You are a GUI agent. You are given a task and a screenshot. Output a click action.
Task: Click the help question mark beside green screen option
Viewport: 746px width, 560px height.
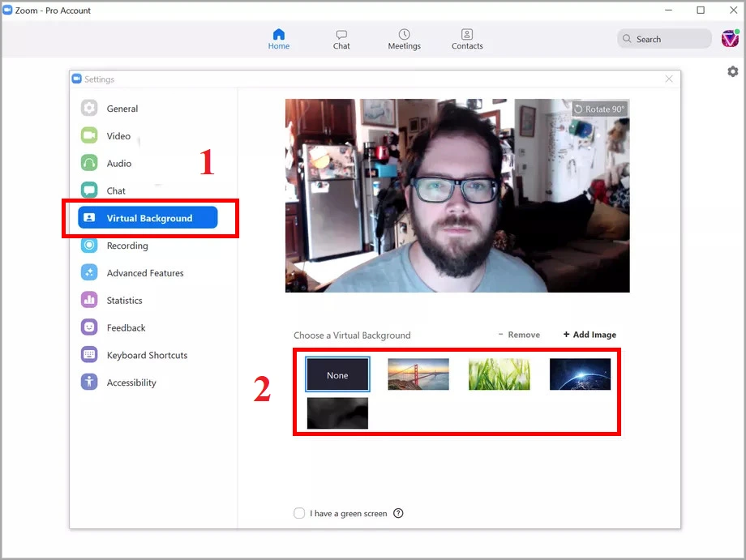point(398,513)
